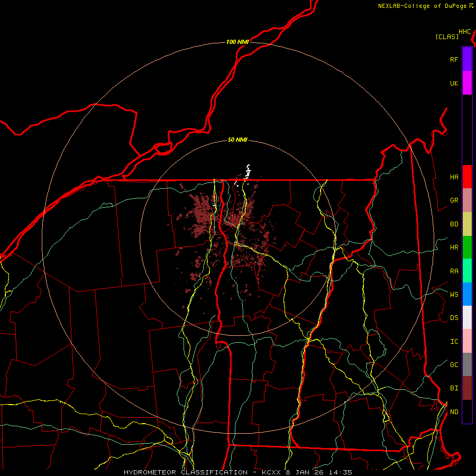Click the white echo cluster north of the border
Screen dimensions: 476x476
(248, 171)
